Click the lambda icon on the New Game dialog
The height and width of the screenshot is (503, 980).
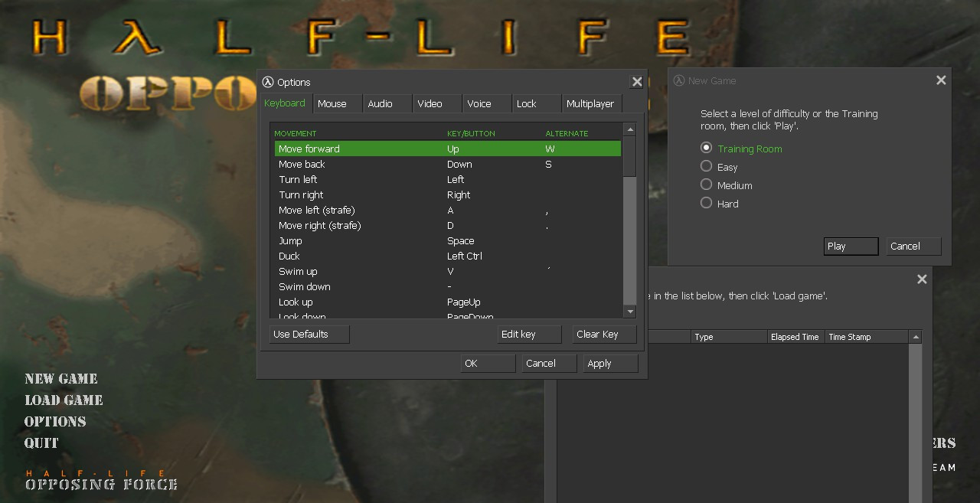click(678, 80)
